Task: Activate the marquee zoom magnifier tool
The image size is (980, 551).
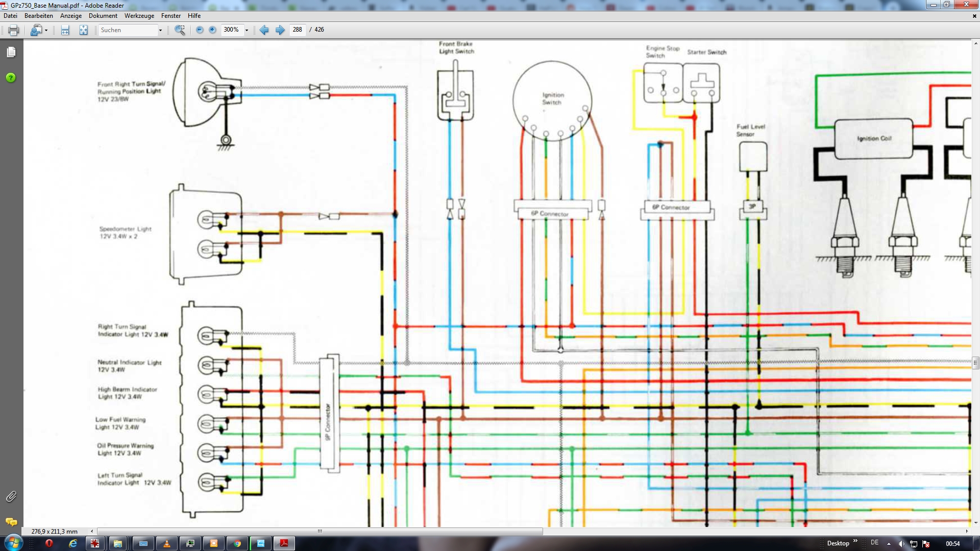Action: [180, 30]
